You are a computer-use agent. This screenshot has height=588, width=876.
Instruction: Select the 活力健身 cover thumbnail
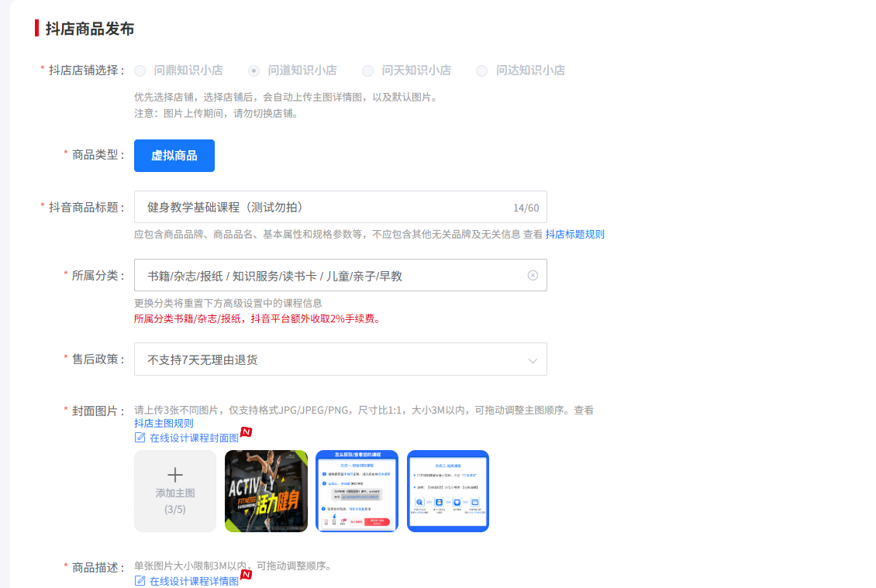click(266, 491)
